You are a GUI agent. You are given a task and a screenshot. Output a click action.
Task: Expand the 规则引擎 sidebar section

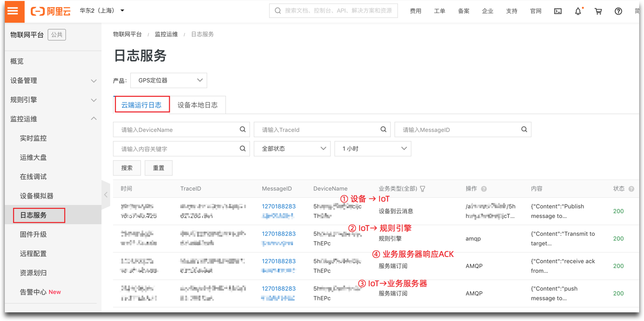(x=53, y=100)
